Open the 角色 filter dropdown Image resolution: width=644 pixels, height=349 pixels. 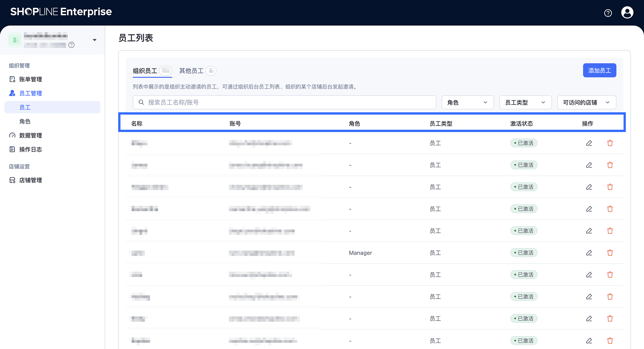467,102
